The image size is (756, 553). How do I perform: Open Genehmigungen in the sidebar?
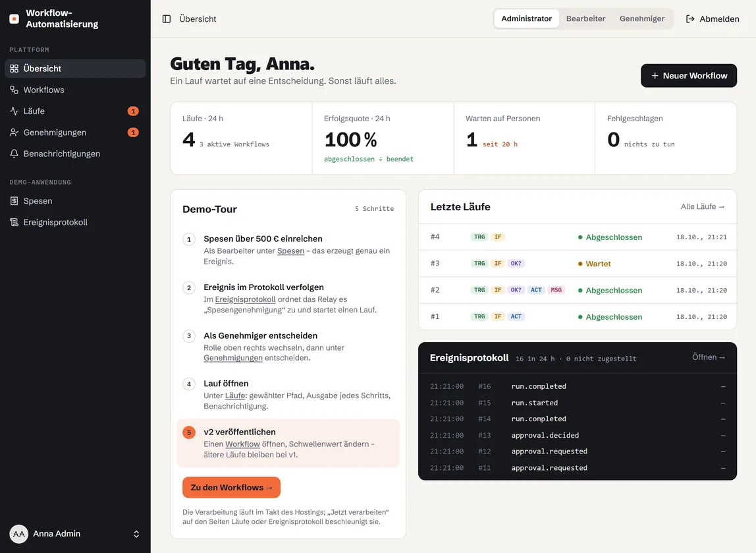75,132
